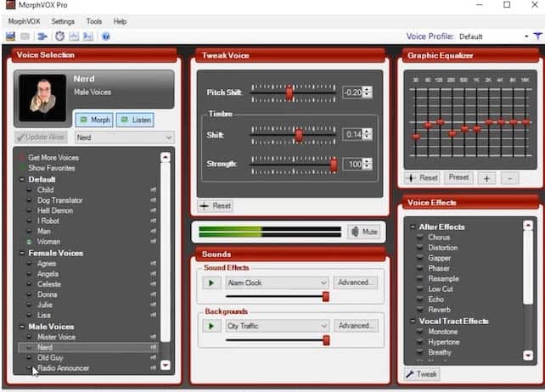Click the stopwatch timer toolbar icon
Viewport: 545px width, 392px height.
coord(59,36)
